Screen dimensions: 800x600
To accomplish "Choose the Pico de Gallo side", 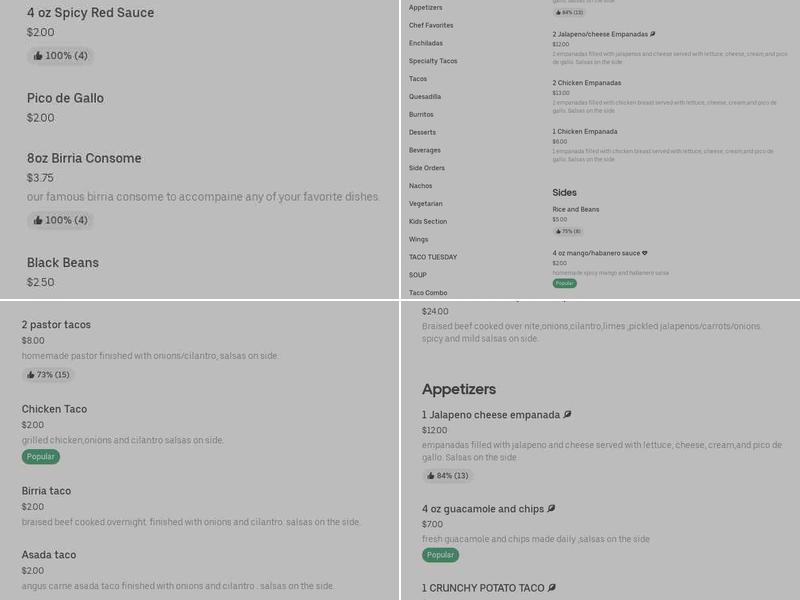I will [x=65, y=98].
